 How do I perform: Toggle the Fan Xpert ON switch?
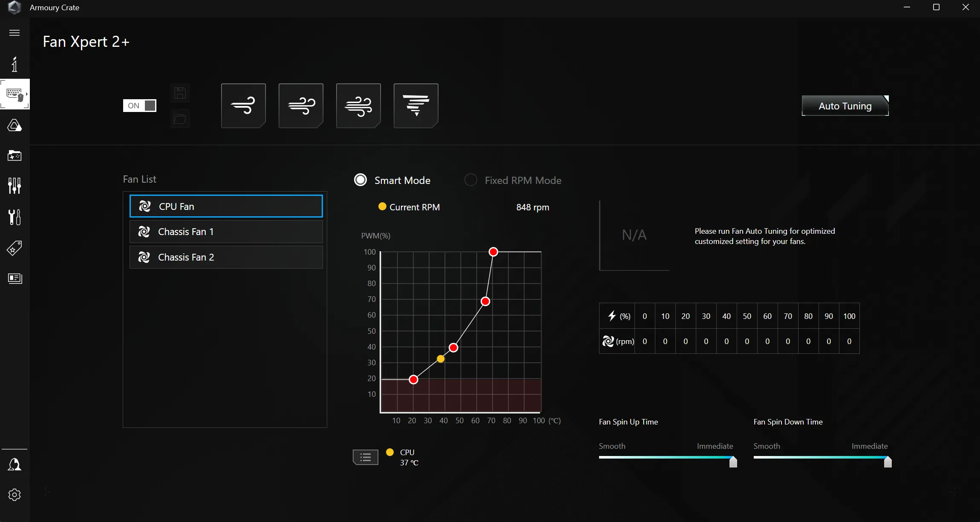pos(140,106)
